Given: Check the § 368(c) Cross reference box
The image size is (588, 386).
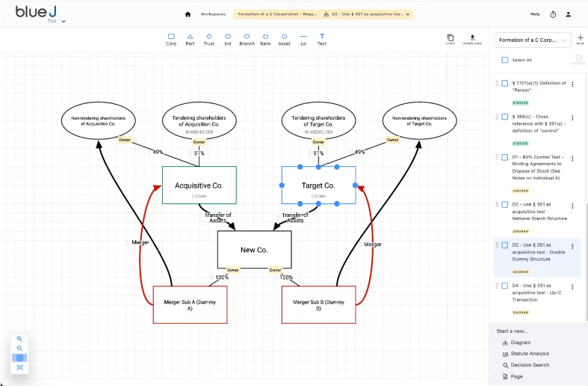Looking at the screenshot, I should tap(505, 117).
